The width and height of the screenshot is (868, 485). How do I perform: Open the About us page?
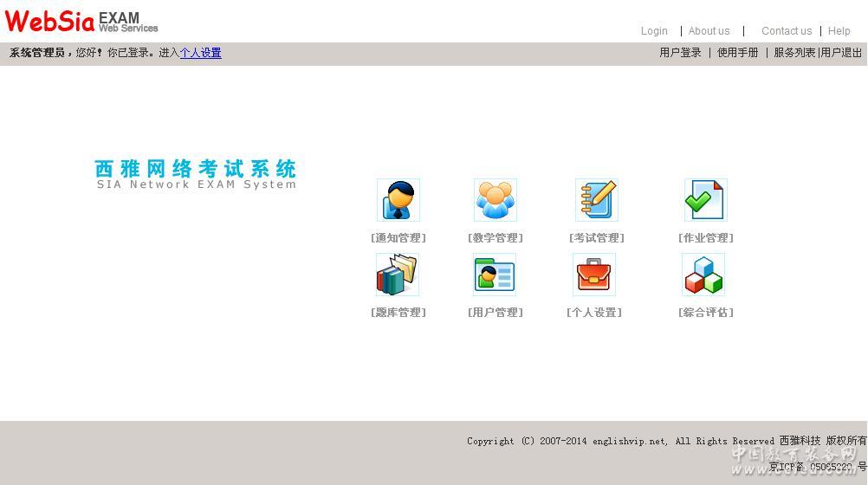pyautogui.click(x=709, y=31)
